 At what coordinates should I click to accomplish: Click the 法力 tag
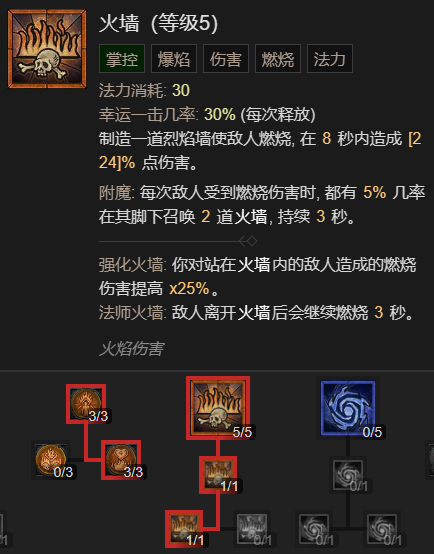tap(330, 59)
